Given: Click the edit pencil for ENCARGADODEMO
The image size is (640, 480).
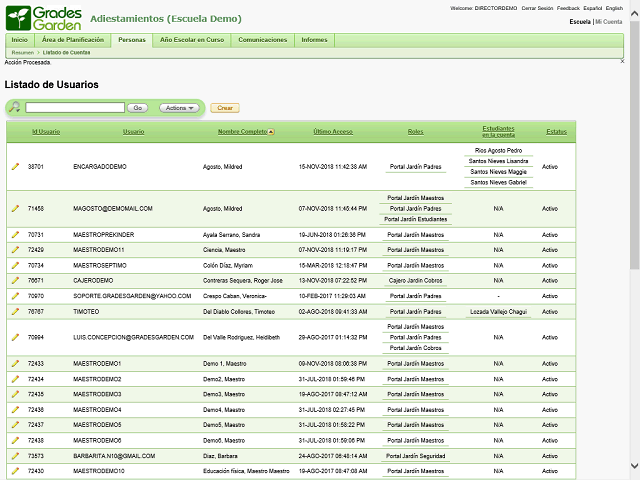Looking at the screenshot, I should pos(15,167).
